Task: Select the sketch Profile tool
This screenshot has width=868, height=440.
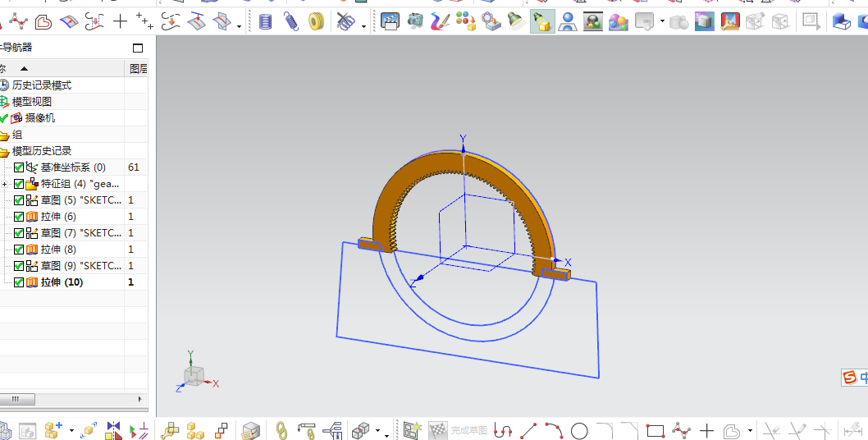Action: (x=503, y=430)
